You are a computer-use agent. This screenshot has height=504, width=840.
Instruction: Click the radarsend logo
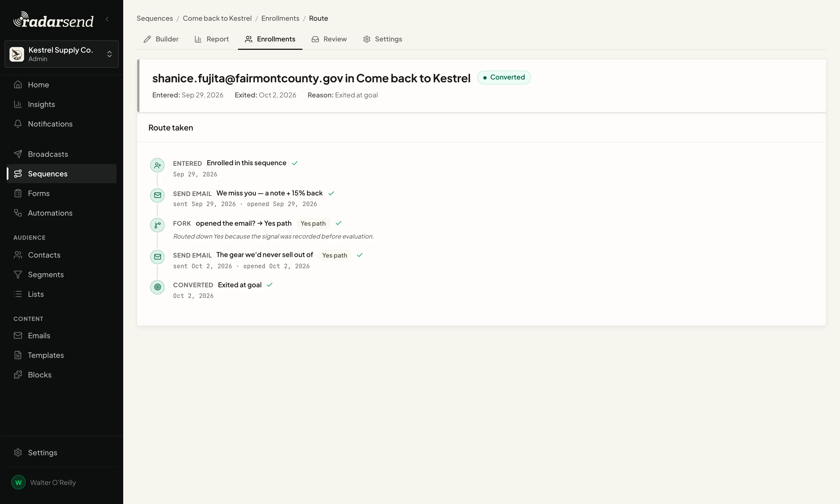point(53,20)
